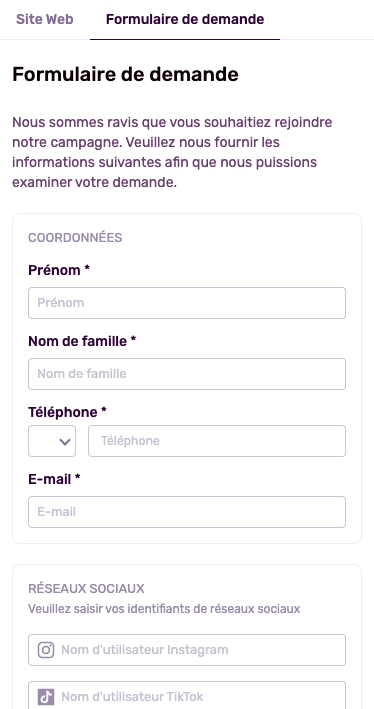Click the TikTok logo icon
The height and width of the screenshot is (709, 374).
tap(46, 697)
